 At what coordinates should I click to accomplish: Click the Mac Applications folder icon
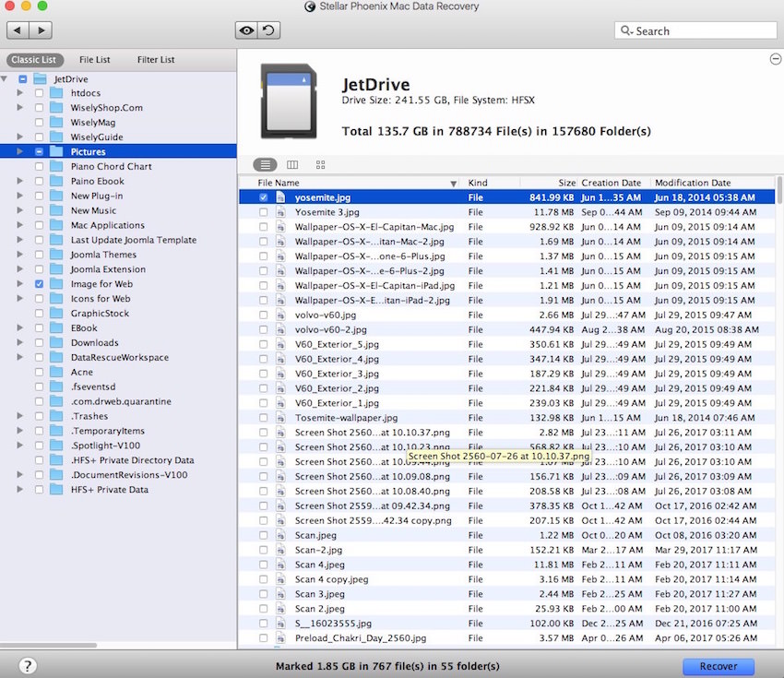[56, 225]
